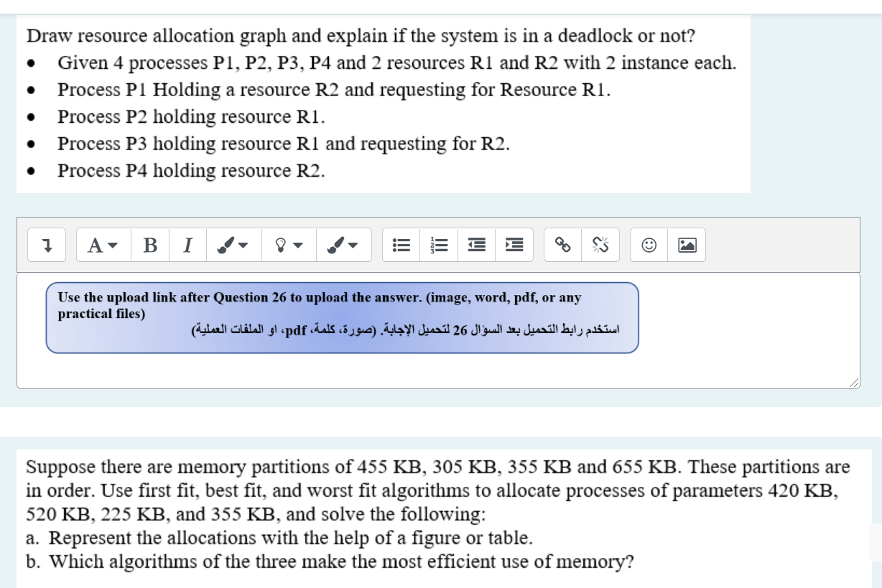Insert an unordered bullet list
The width and height of the screenshot is (882, 588).
point(401,245)
